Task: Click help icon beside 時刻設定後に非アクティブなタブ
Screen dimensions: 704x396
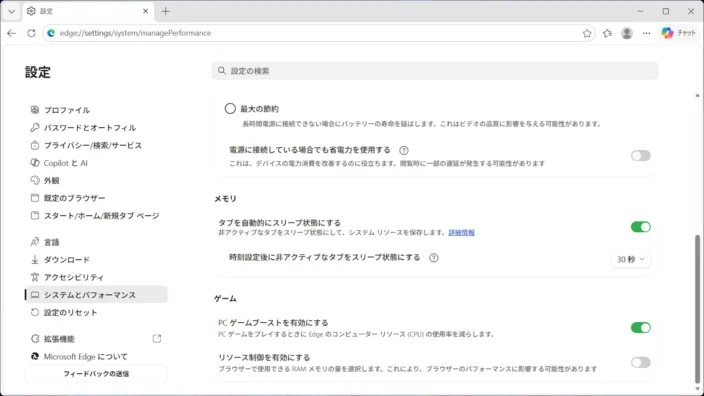Action: [433, 258]
